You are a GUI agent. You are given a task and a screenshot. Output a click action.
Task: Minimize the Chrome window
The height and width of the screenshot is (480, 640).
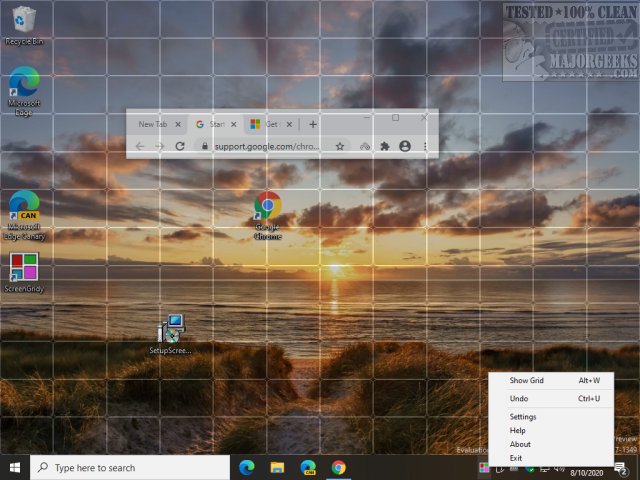[367, 118]
